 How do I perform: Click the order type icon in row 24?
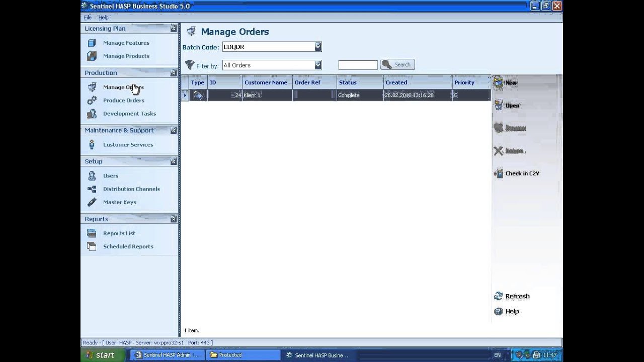click(x=198, y=95)
